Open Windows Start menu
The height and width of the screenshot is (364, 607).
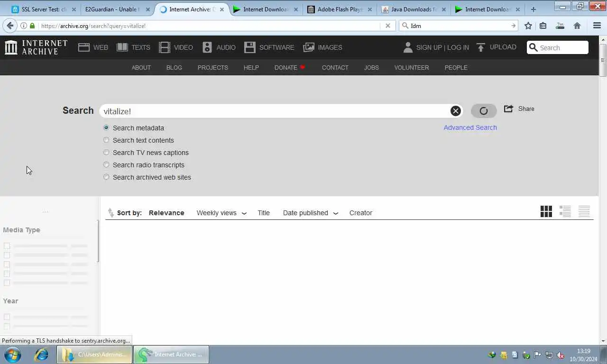click(x=13, y=354)
